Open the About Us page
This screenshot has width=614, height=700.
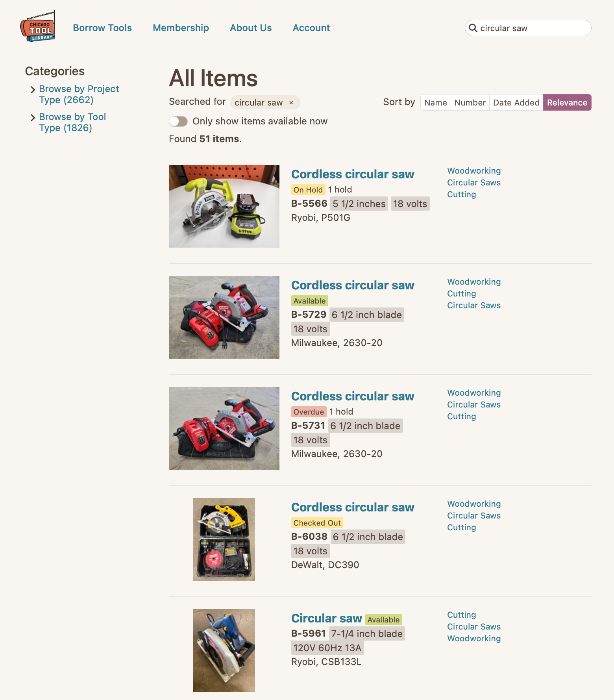(x=251, y=28)
